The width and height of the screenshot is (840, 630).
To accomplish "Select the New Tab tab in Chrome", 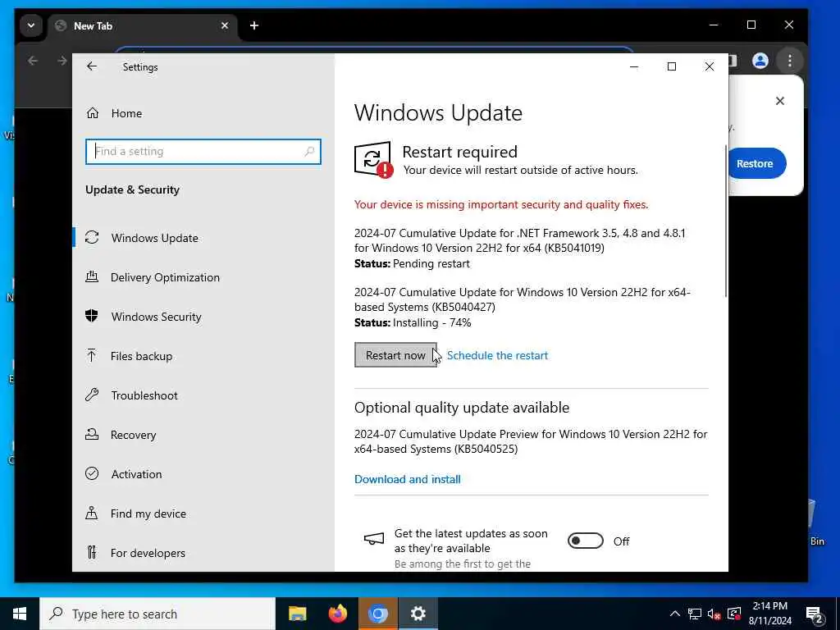I will click(143, 25).
